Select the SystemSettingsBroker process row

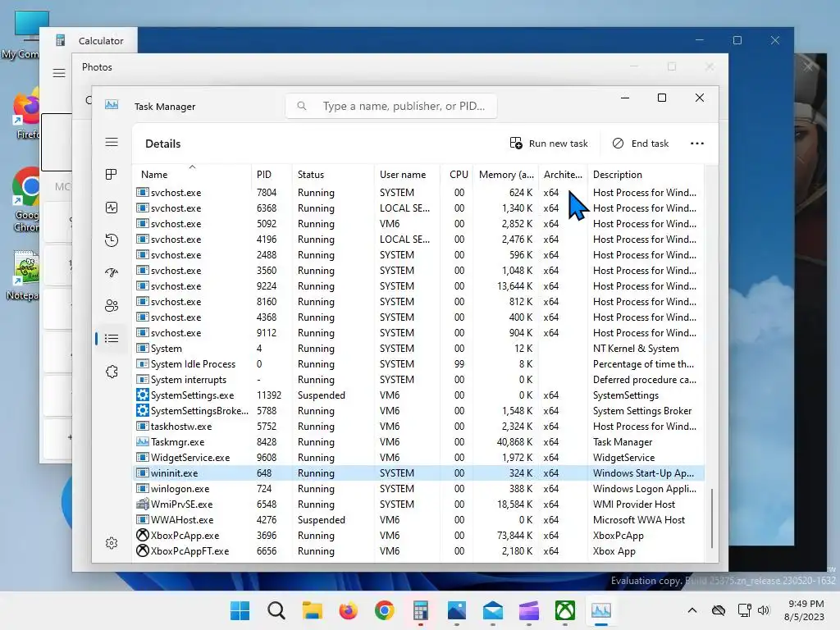click(x=418, y=411)
